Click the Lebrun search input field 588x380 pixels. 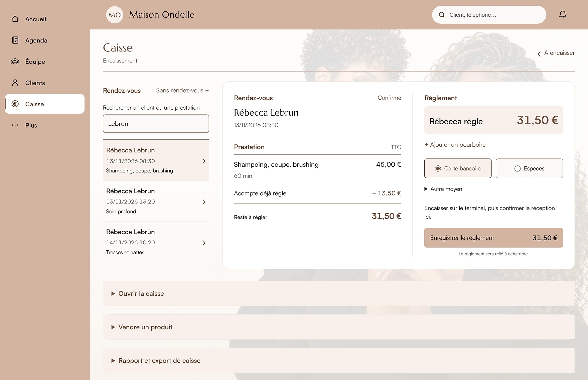coord(156,124)
